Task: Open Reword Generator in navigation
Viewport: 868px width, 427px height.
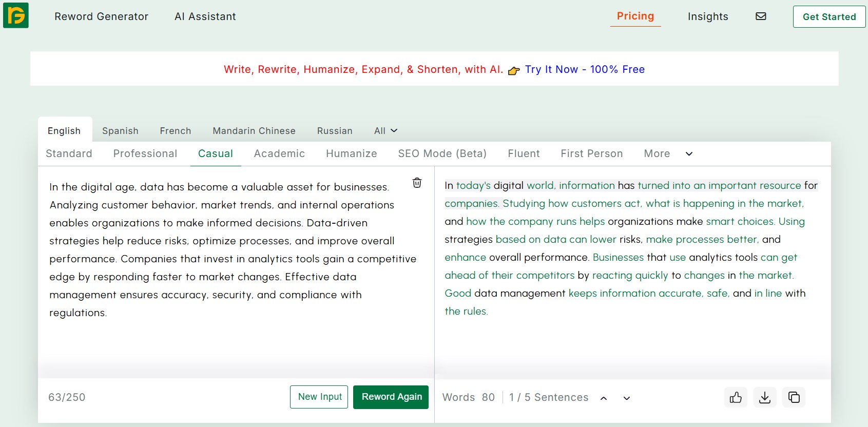Action: (101, 16)
